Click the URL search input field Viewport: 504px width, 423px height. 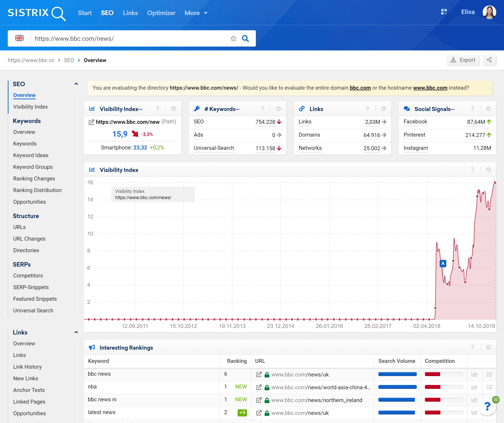[130, 38]
